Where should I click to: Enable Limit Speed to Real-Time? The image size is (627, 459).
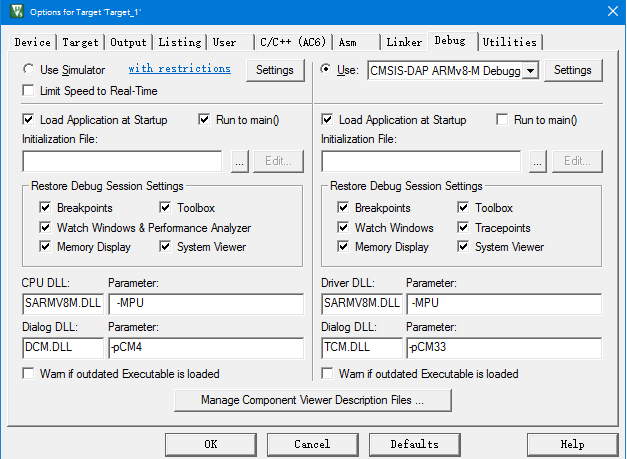(28, 91)
